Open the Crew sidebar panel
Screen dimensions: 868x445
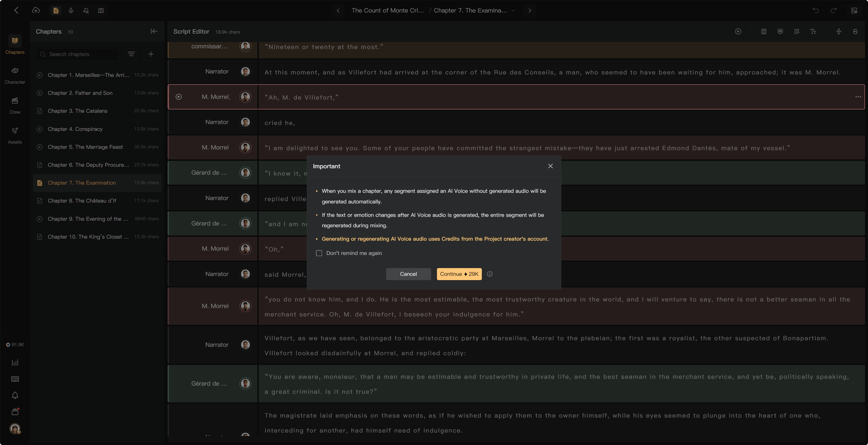(15, 105)
